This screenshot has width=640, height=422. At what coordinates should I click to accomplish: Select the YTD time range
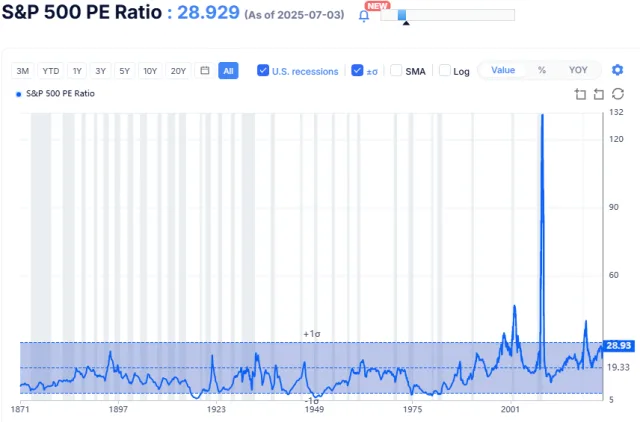(x=51, y=71)
